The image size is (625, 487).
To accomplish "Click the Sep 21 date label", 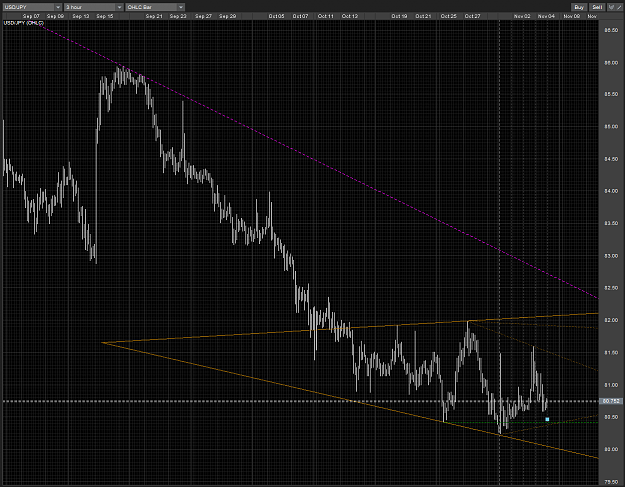I will tap(154, 16).
